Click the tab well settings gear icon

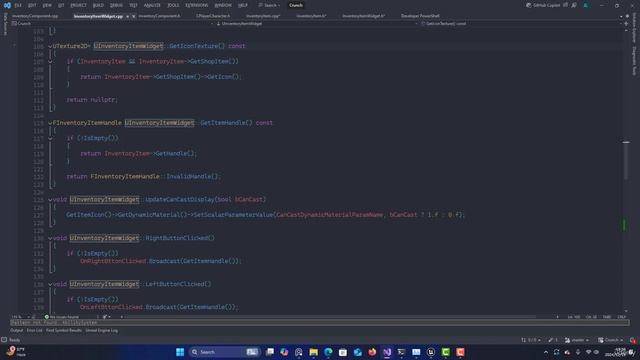pyautogui.click(x=627, y=16)
